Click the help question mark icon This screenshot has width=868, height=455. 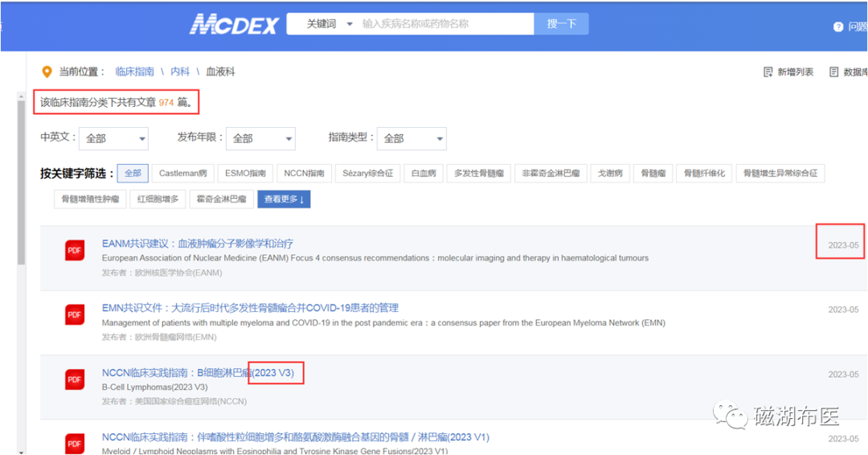[838, 27]
